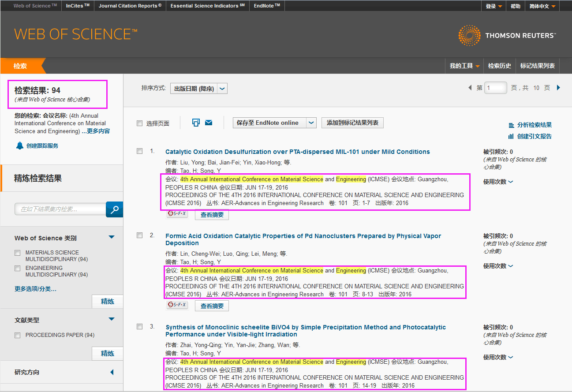572x392 pixels.
Task: Click the citation report bar-chart icon
Action: click(x=512, y=136)
